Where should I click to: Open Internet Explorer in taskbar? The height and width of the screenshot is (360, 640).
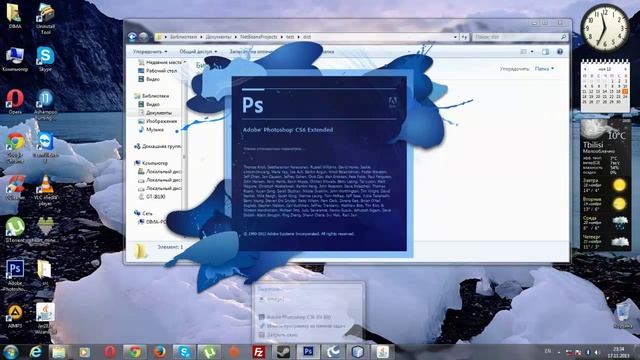(x=36, y=352)
